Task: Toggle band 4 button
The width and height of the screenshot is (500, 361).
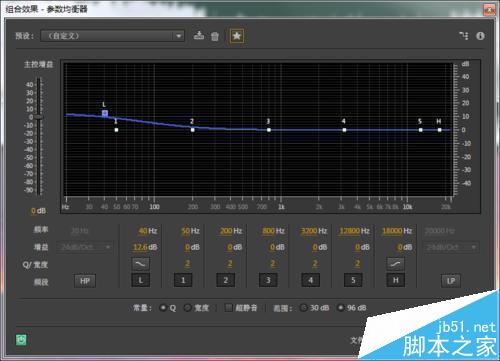Action: 310,280
